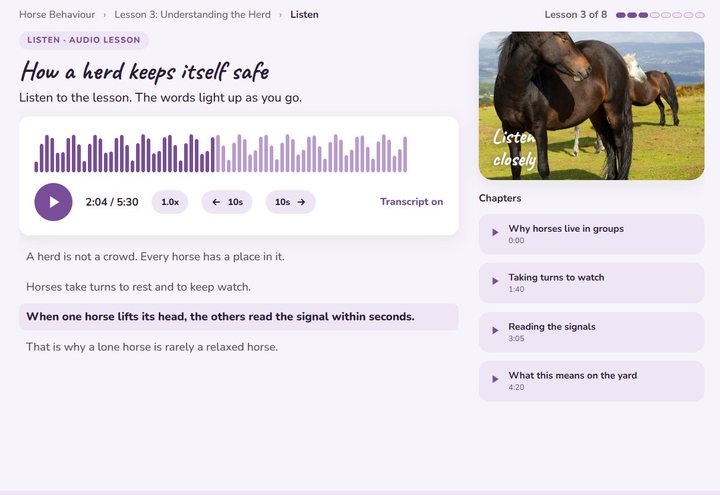
Task: Go to Lesson 3: Understanding the Herd breadcrumb
Action: [x=192, y=15]
